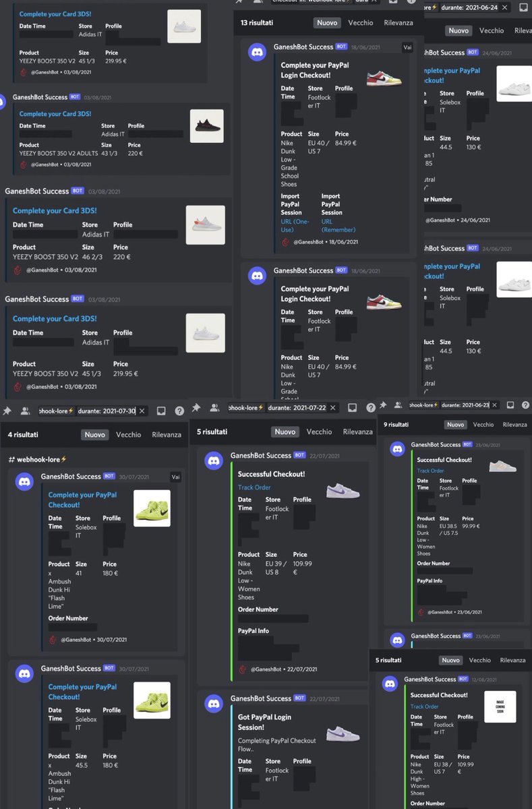Open 'Image Coming Soon' thumbnail in 12/08 message
Screen dimensions: 532x809
pos(500,707)
